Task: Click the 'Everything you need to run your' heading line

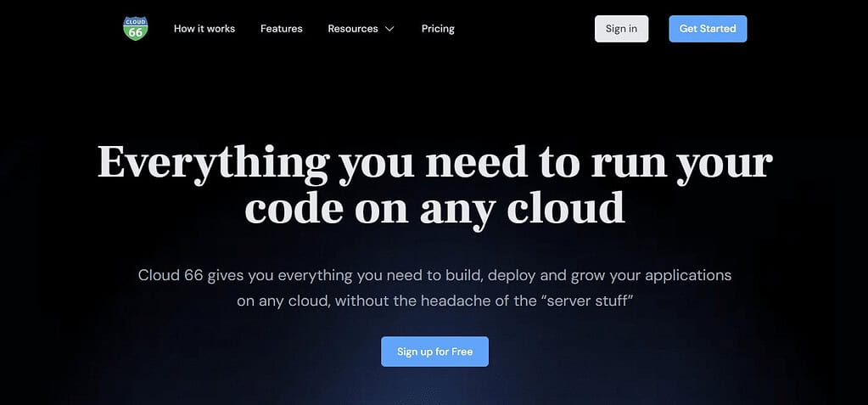Action: pos(434,163)
